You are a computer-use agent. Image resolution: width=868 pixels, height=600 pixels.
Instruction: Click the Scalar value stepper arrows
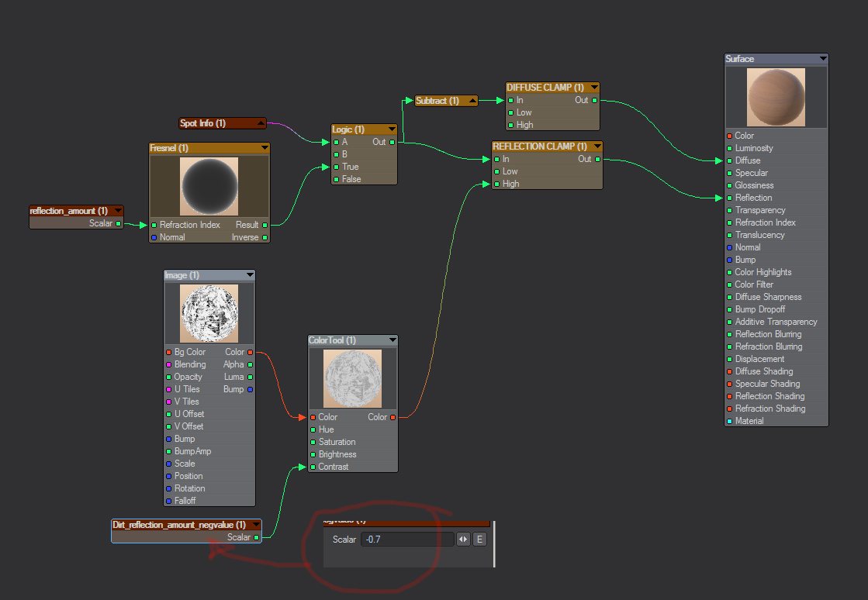point(463,540)
